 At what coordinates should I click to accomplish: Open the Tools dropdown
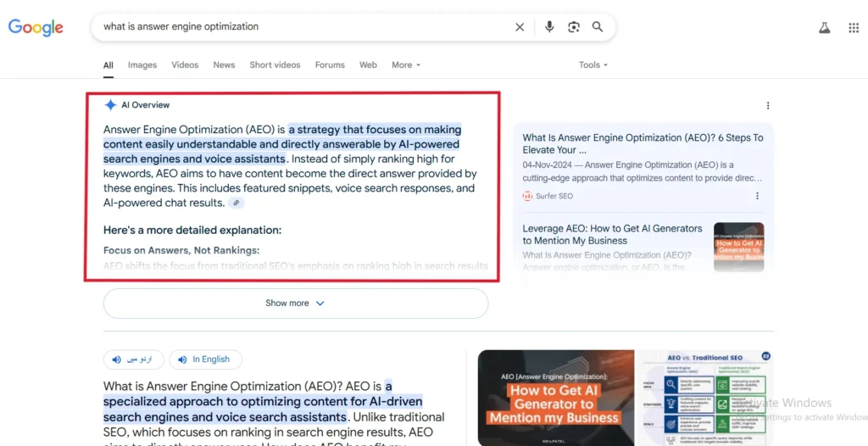[x=593, y=64]
